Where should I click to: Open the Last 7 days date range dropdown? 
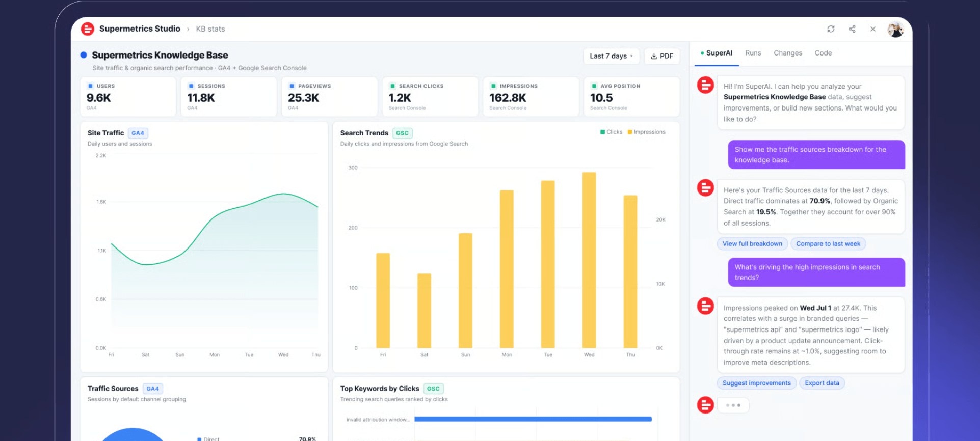click(x=611, y=56)
